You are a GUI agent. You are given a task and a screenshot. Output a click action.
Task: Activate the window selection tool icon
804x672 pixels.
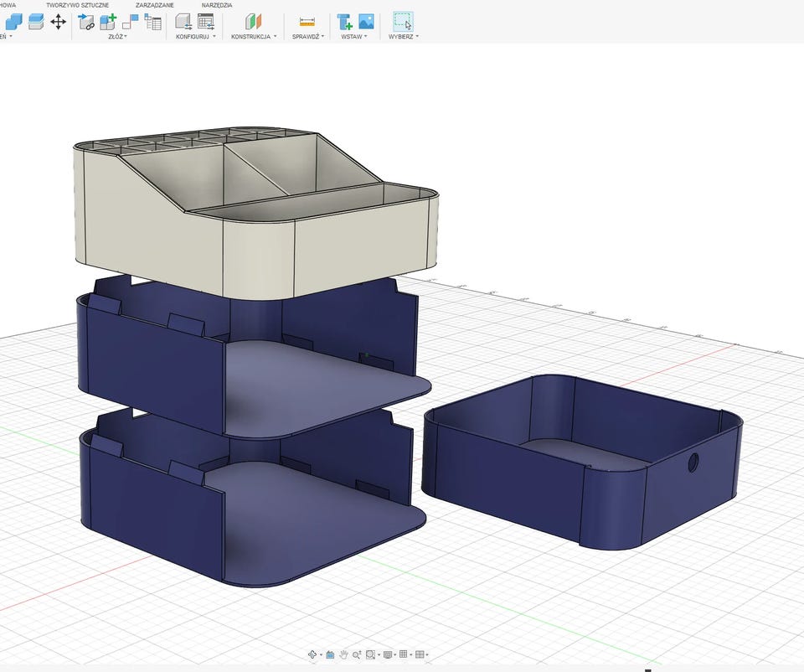pyautogui.click(x=403, y=22)
